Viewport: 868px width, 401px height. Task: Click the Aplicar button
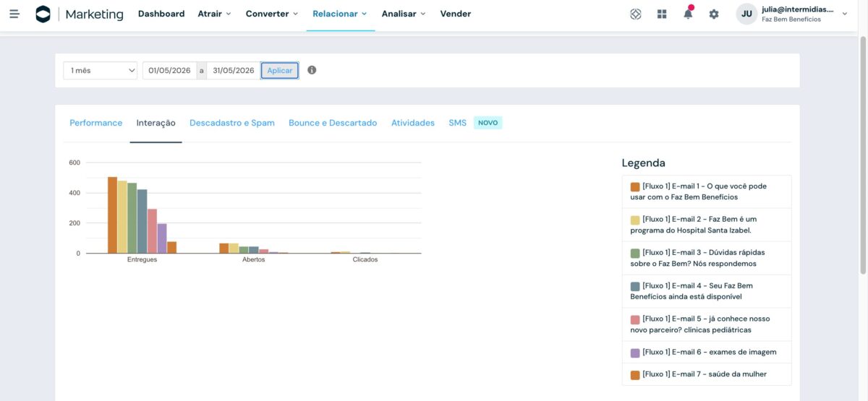(x=280, y=70)
